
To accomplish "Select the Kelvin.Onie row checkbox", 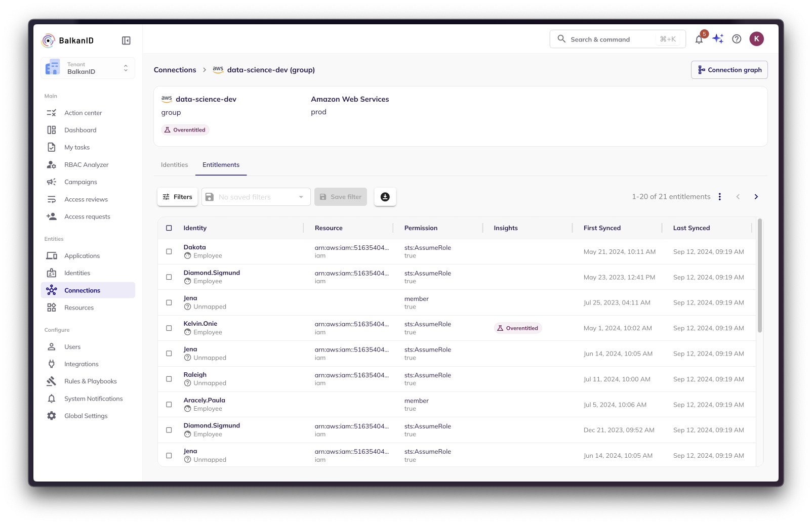I will [169, 328].
